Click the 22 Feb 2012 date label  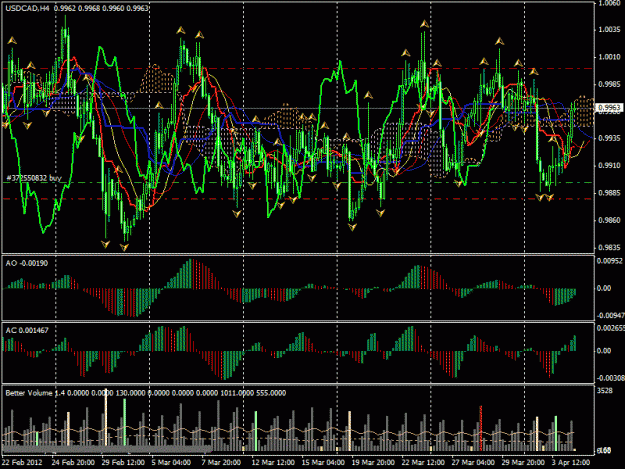(22, 462)
